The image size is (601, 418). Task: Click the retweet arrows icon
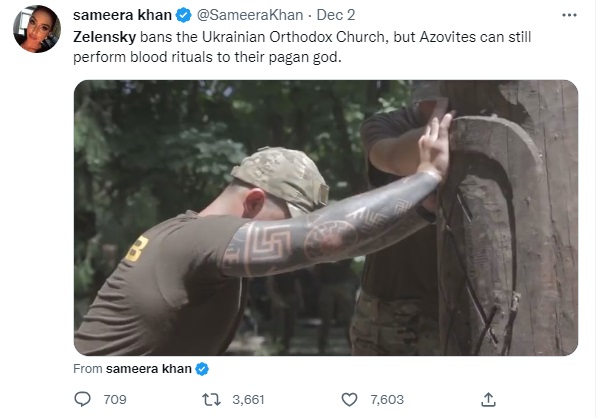(211, 400)
